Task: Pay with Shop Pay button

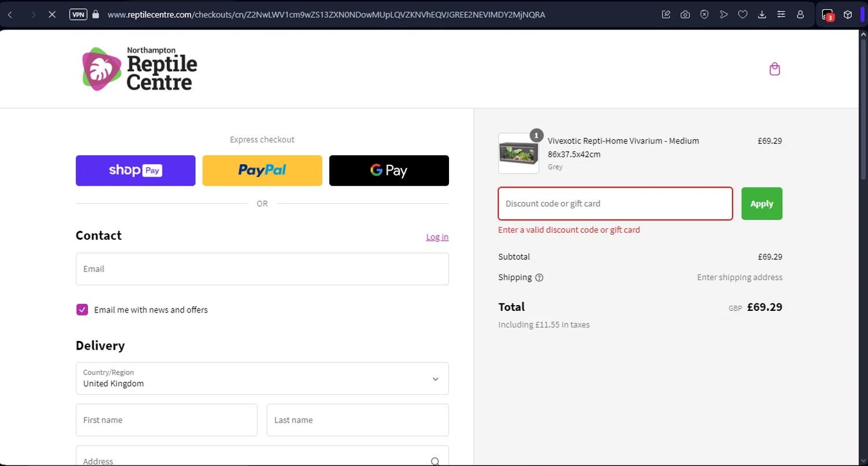Action: coord(135,170)
